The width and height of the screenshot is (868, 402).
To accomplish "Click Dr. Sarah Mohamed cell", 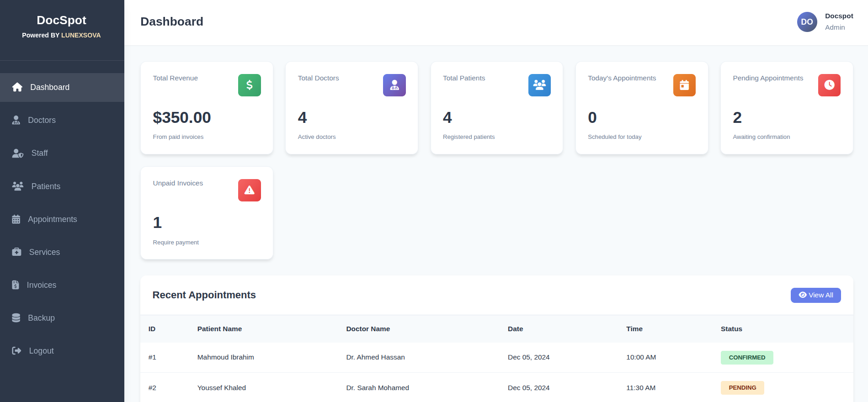I will point(378,388).
